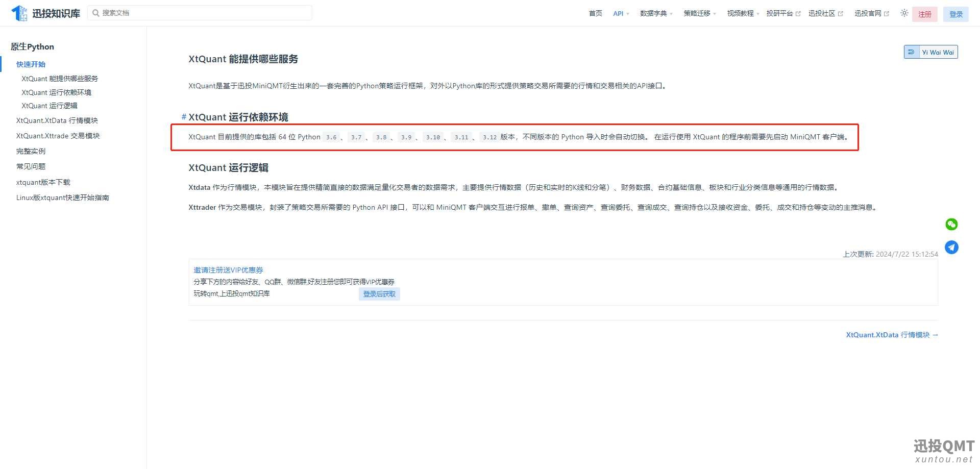Click the 3.12 Python version code tag
Screen dimensions: 980x469
(x=489, y=137)
